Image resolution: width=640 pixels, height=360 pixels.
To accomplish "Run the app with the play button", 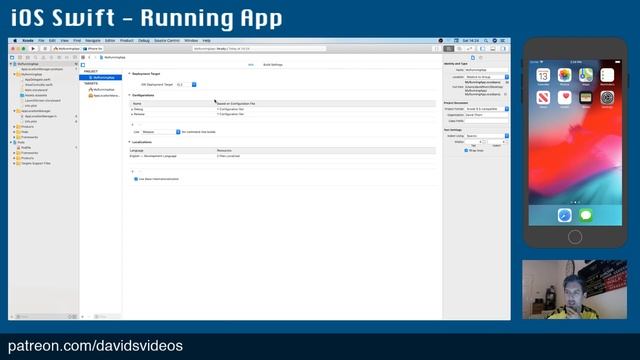I will coord(33,49).
